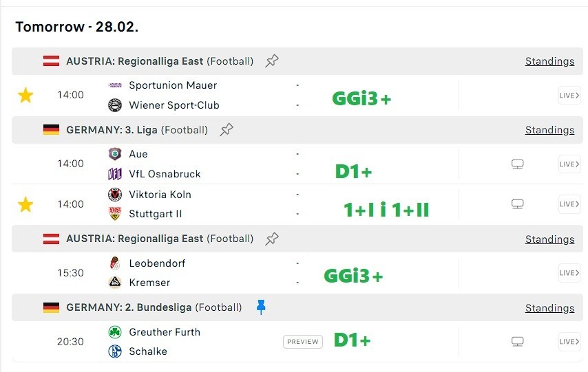Click the TV icon for Greuther Furth match
Screen dimensions: 588x372
tap(518, 342)
